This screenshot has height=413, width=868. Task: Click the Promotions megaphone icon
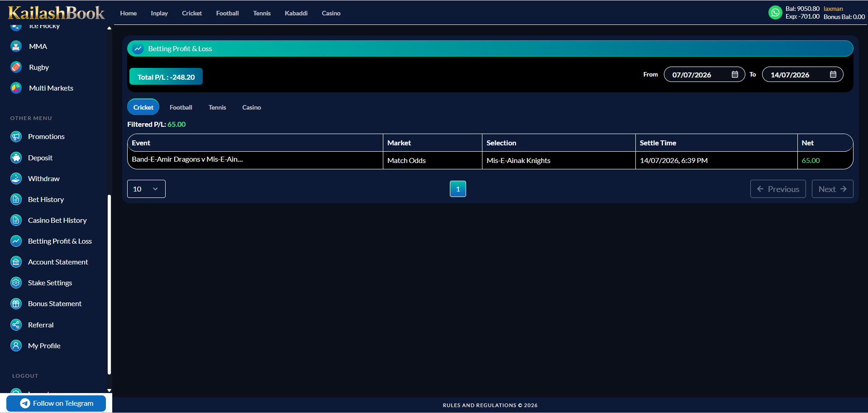pos(16,136)
